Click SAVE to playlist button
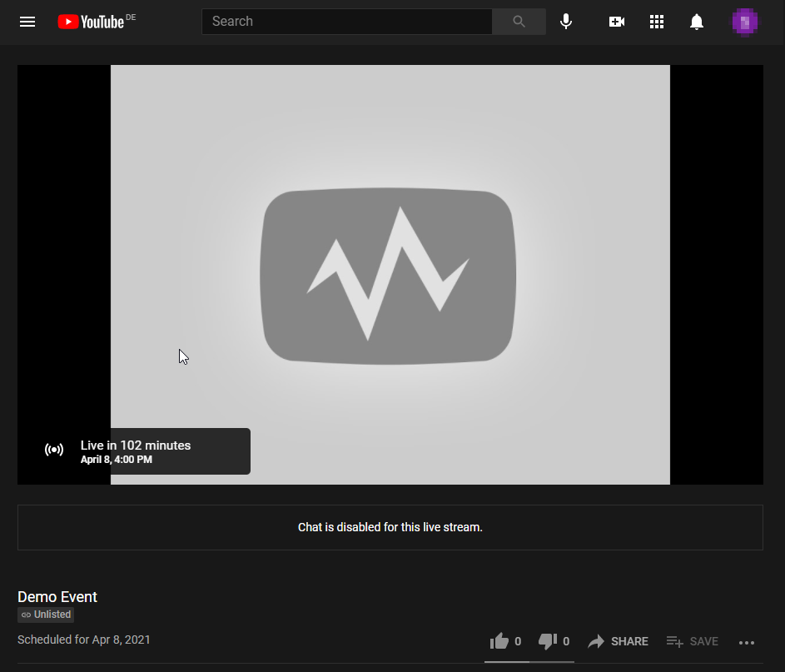 coord(693,641)
